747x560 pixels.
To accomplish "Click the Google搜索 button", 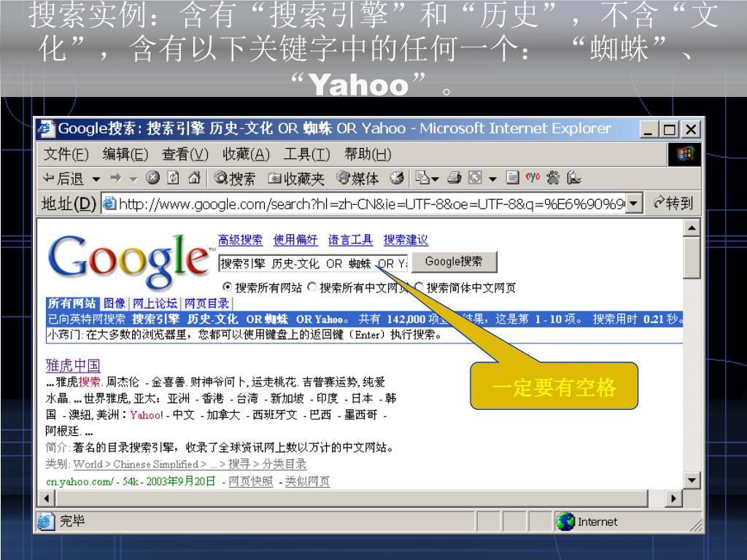I will coord(454,262).
